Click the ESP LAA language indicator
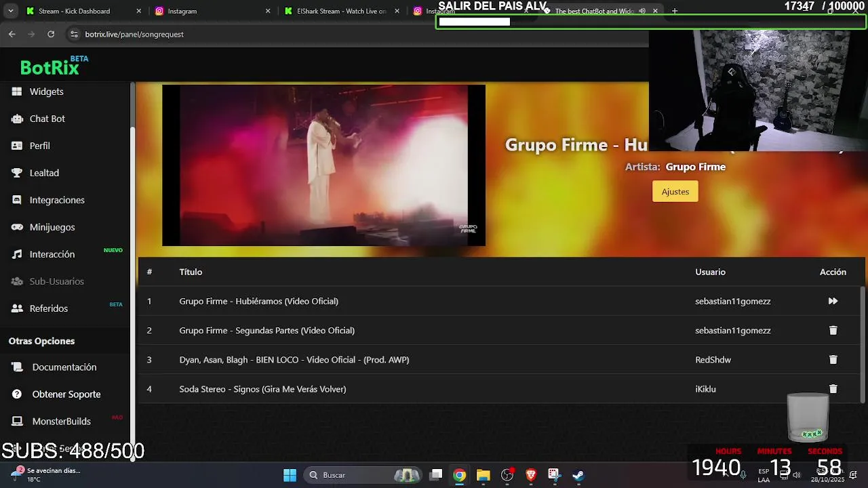 pos(764,475)
